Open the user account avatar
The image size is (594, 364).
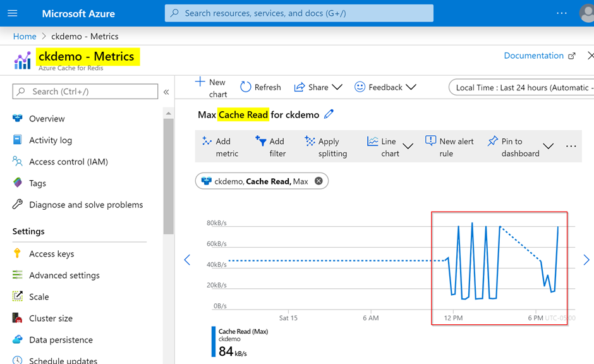click(x=587, y=13)
